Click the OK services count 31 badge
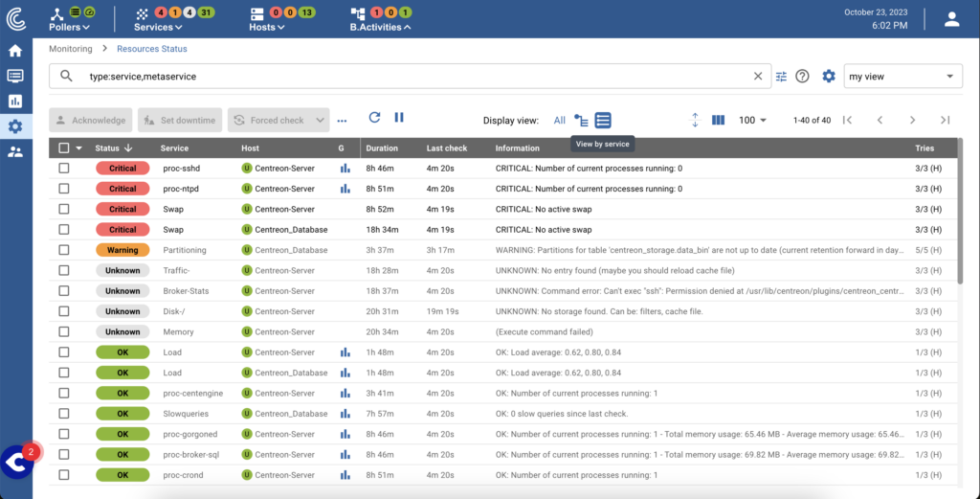The height and width of the screenshot is (499, 980). [207, 12]
